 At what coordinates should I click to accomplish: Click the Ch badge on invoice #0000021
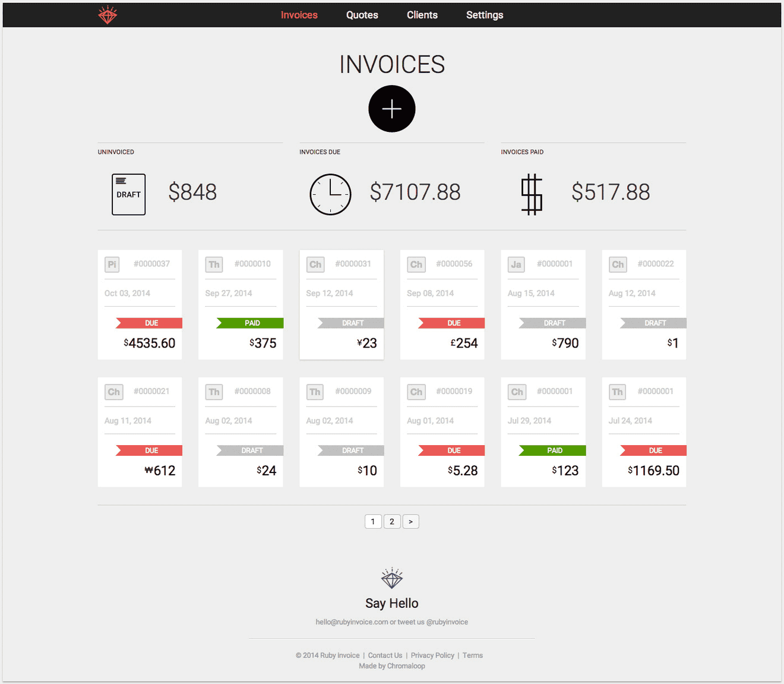(113, 392)
